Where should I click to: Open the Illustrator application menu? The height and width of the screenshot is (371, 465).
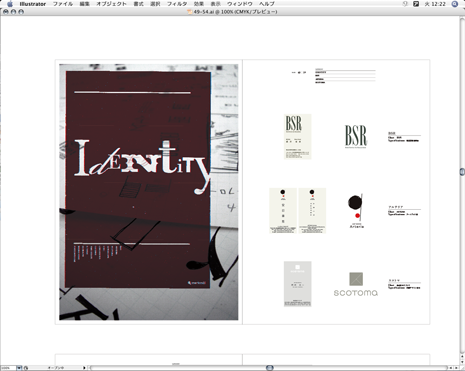[33, 4]
